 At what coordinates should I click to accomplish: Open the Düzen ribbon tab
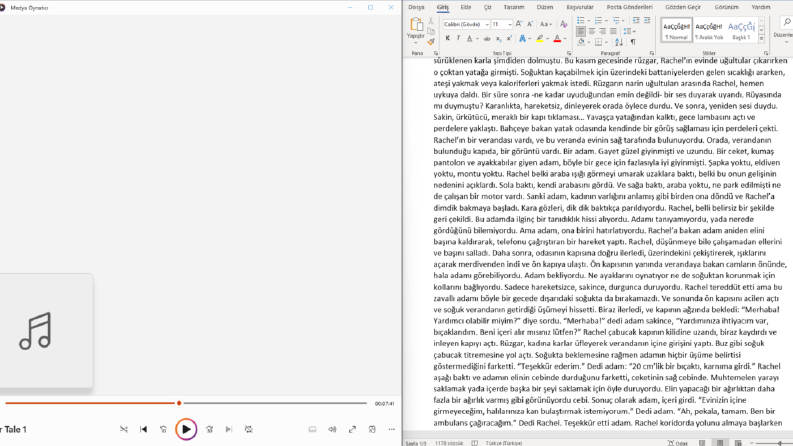pos(545,7)
